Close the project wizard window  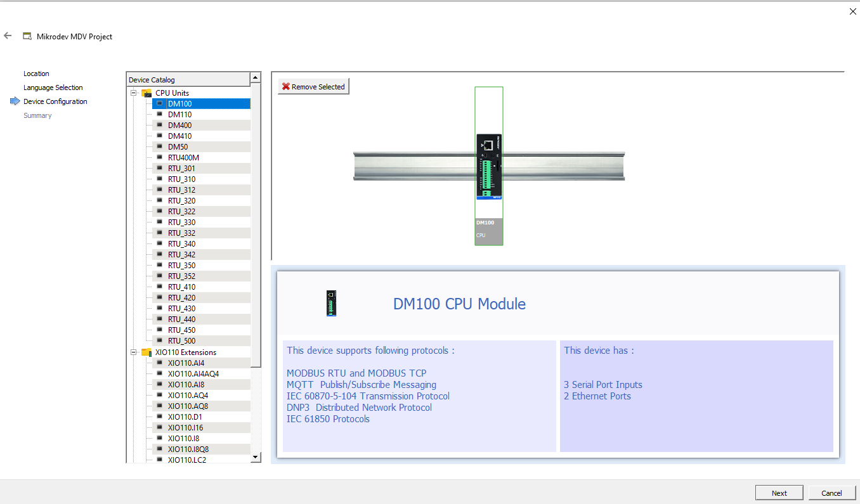coord(852,11)
